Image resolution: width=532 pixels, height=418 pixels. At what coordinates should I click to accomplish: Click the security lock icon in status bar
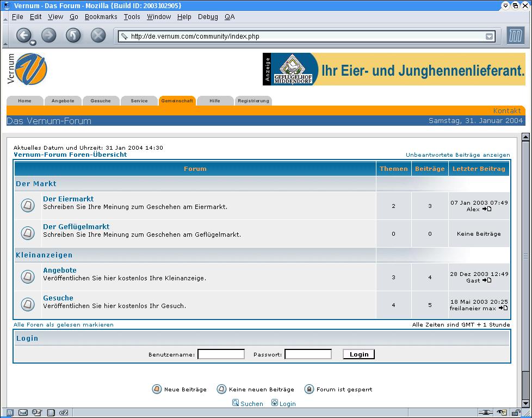516,413
